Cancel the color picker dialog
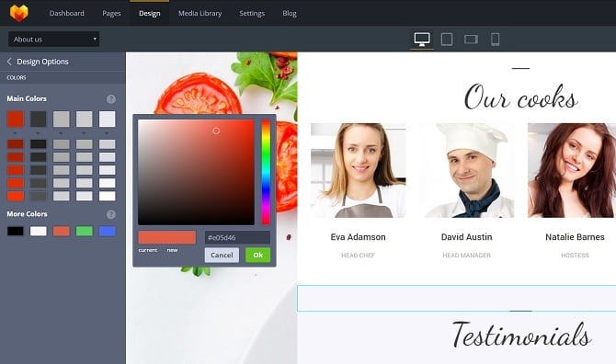This screenshot has width=616, height=364. pyautogui.click(x=222, y=255)
